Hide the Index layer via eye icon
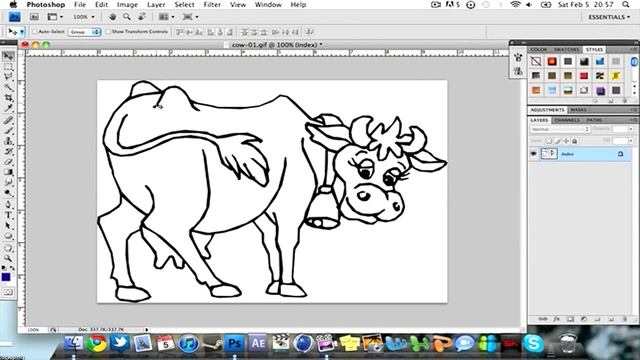This screenshot has width=640, height=360. [x=534, y=154]
